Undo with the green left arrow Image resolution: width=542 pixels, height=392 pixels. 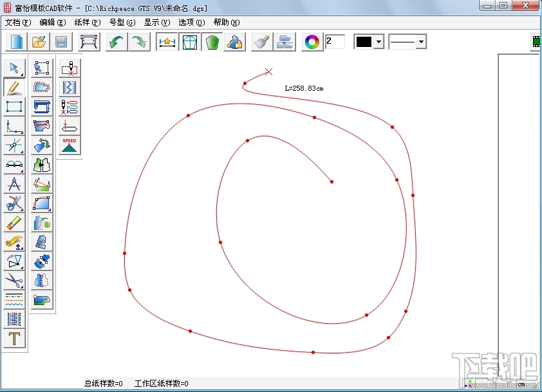[117, 42]
